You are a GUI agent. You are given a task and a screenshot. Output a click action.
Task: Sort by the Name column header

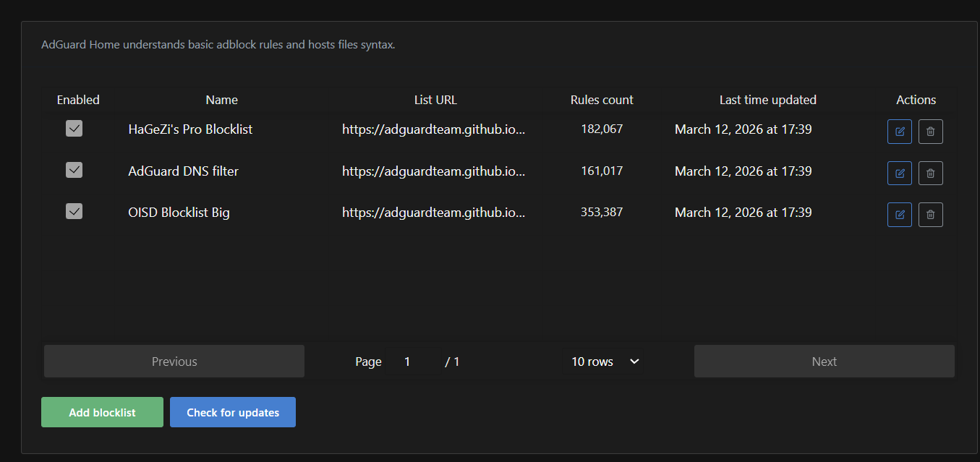coord(222,100)
